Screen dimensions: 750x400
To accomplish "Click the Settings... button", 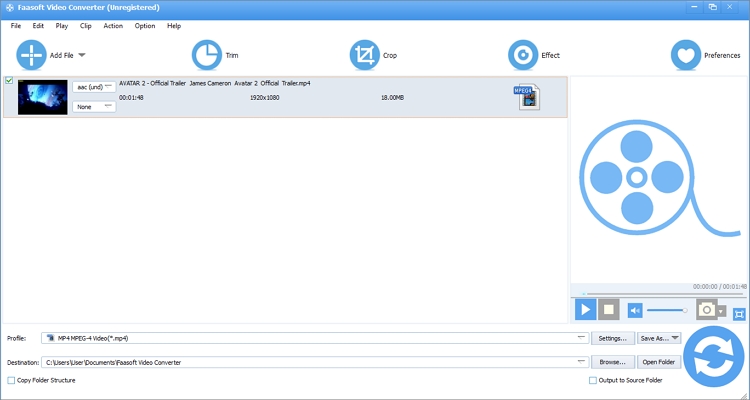I will 613,338.
